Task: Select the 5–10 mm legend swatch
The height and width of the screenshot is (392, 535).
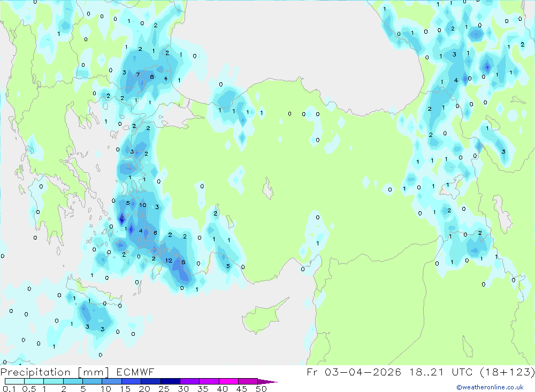Action: click(x=93, y=381)
